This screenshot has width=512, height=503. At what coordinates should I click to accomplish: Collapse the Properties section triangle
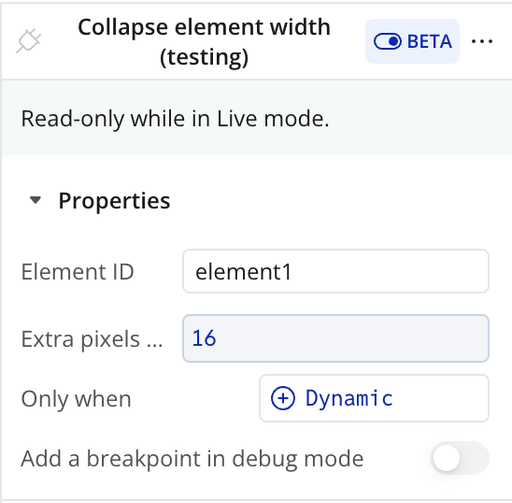point(35,200)
